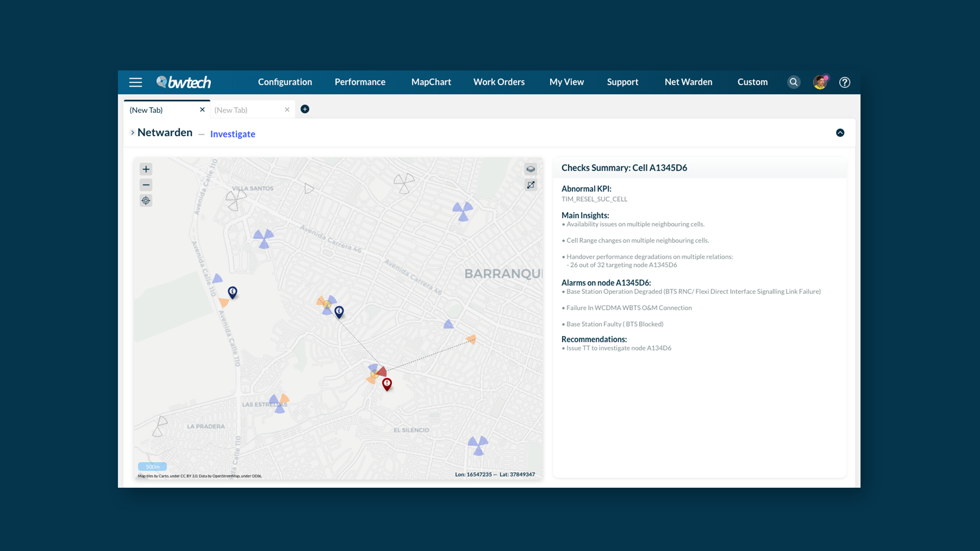Click the map zoom in button

pyautogui.click(x=146, y=169)
